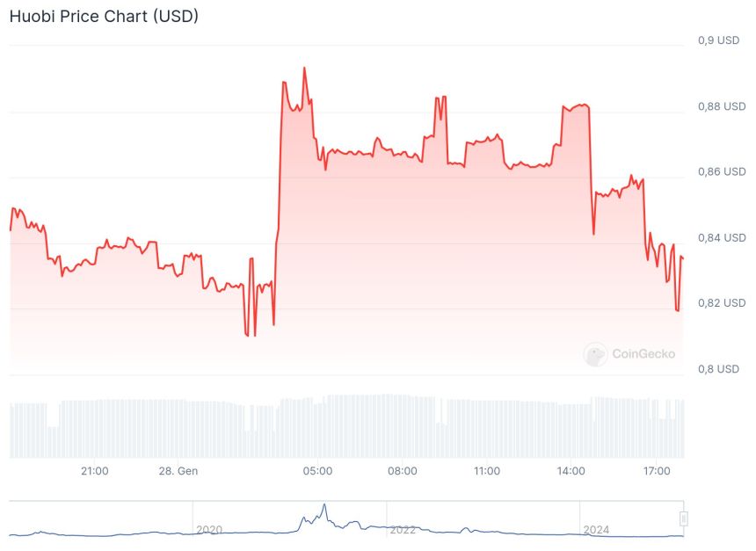The height and width of the screenshot is (551, 756).
Task: Click the Huobi Price Chart (USD) title
Action: pos(104,16)
